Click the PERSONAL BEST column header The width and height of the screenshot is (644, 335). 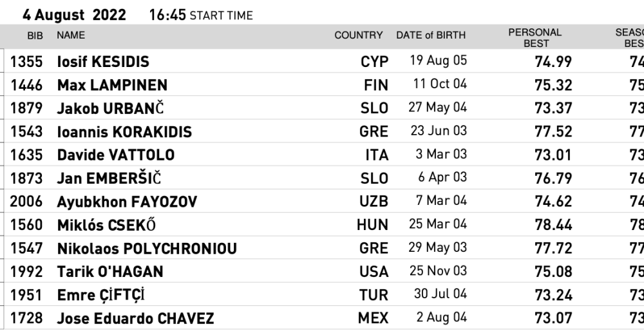point(535,37)
